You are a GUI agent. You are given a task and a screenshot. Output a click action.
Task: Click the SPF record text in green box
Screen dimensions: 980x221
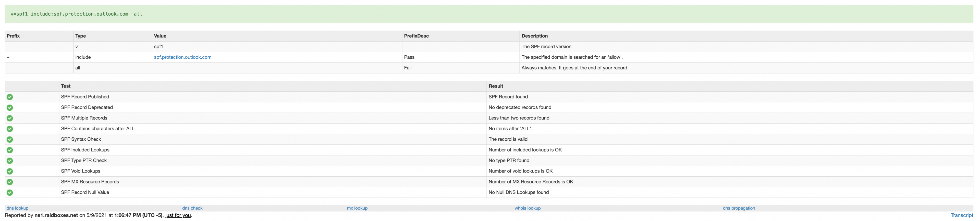(77, 14)
